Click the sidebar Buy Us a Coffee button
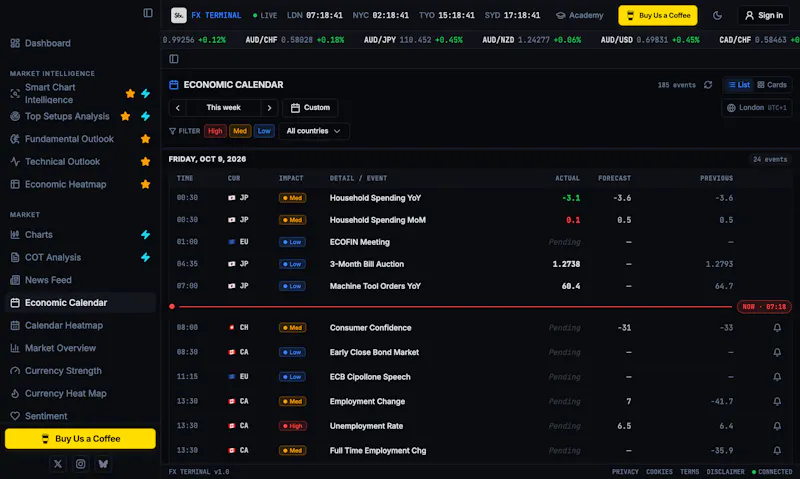This screenshot has width=800, height=479. pyautogui.click(x=80, y=439)
